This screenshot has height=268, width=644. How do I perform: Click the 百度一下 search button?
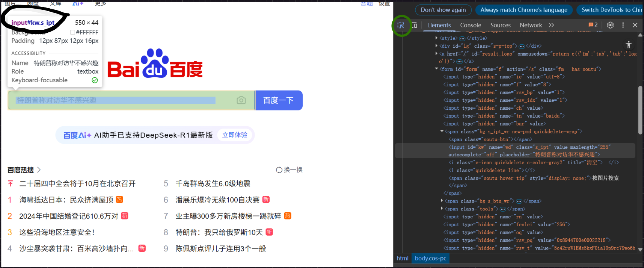click(x=279, y=100)
